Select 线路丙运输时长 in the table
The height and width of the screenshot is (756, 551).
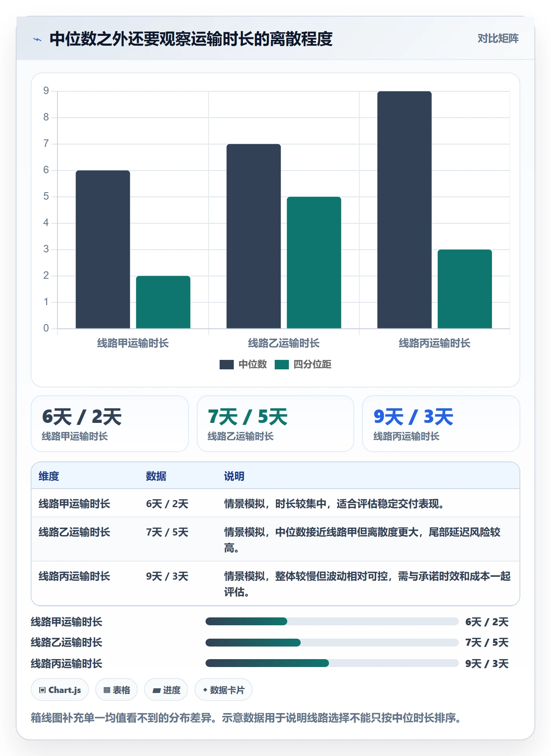tap(74, 576)
